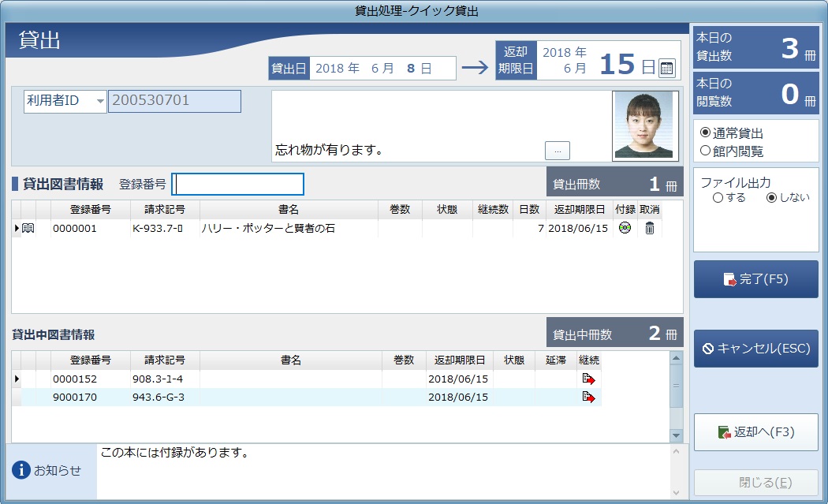The height and width of the screenshot is (504, 828).
Task: Click the down arrow of the loaned books scrollbar
Action: pos(676,436)
